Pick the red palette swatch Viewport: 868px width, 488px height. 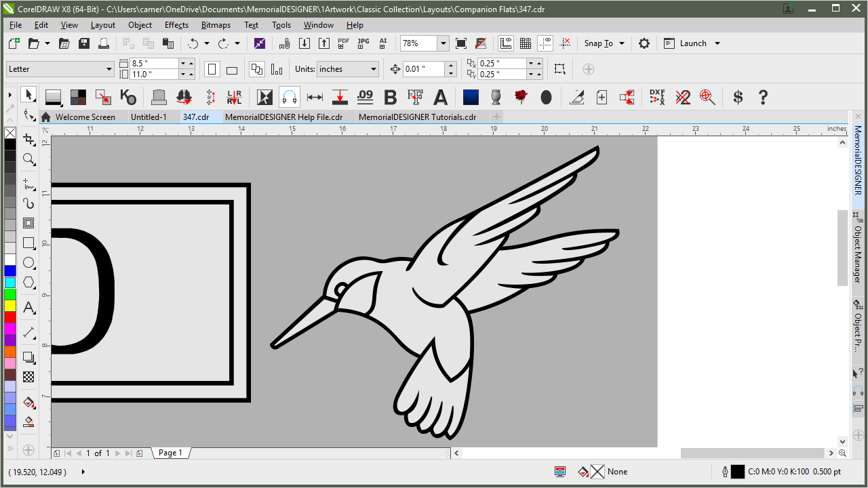(x=10, y=317)
